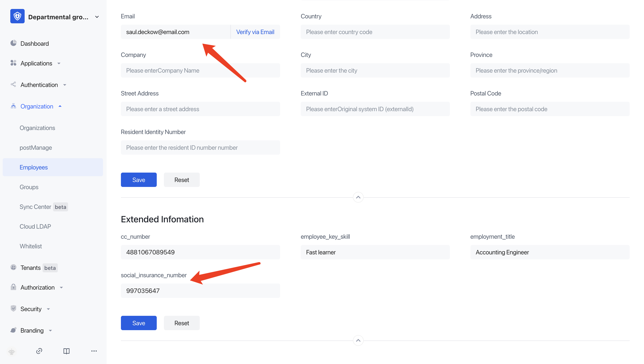Open the Sync Center page
The width and height of the screenshot is (644, 364).
(35, 207)
